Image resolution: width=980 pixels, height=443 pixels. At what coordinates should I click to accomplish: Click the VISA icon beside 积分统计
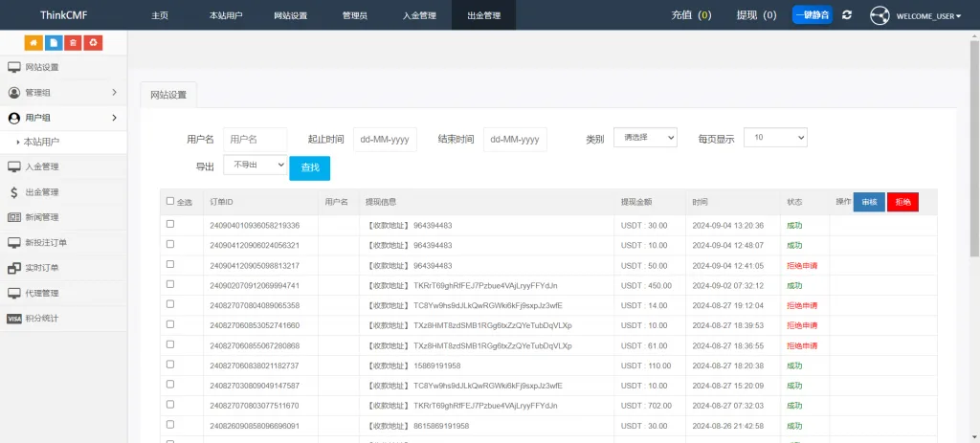click(14, 319)
